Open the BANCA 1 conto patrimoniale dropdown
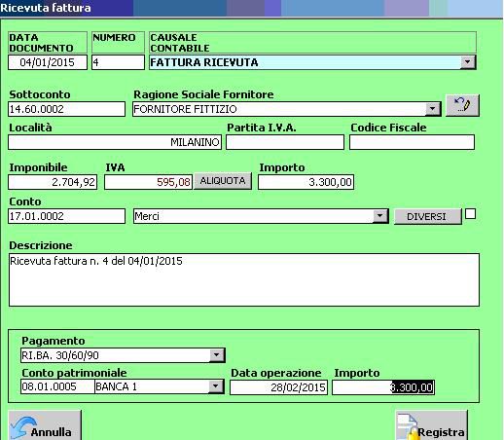The height and width of the screenshot is (440, 504). (x=216, y=386)
